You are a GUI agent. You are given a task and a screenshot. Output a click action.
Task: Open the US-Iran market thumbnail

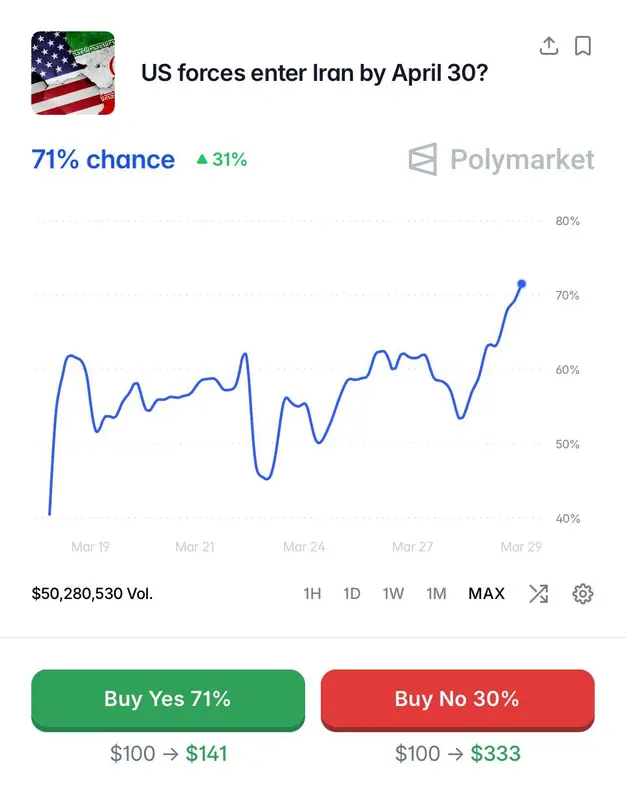[x=73, y=72]
